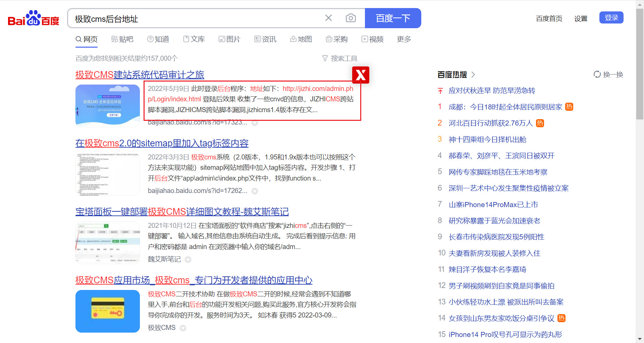Screen dimensions: 644x343
Task: Click source dropdown icon next to baijiahao.baidu.com/s?id=17262
Action: tap(255, 191)
